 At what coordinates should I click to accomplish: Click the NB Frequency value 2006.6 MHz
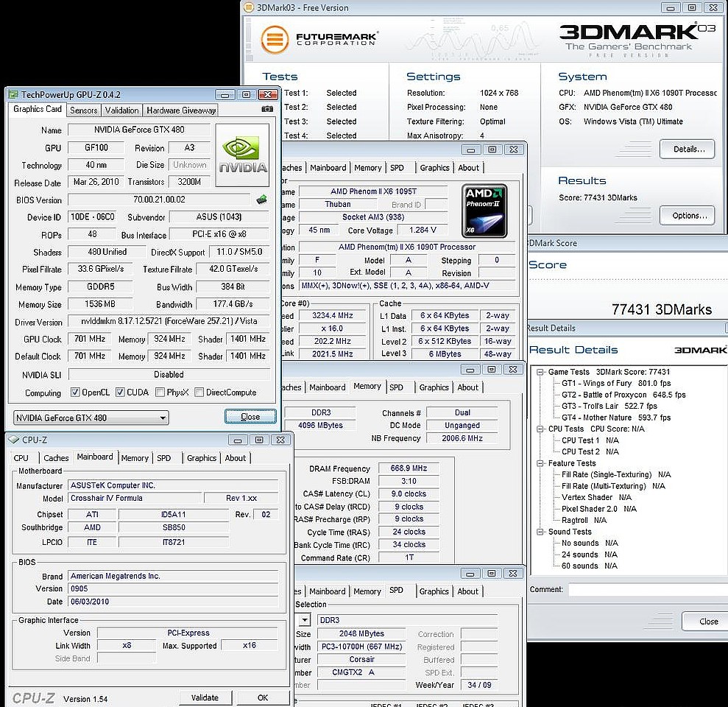(462, 438)
